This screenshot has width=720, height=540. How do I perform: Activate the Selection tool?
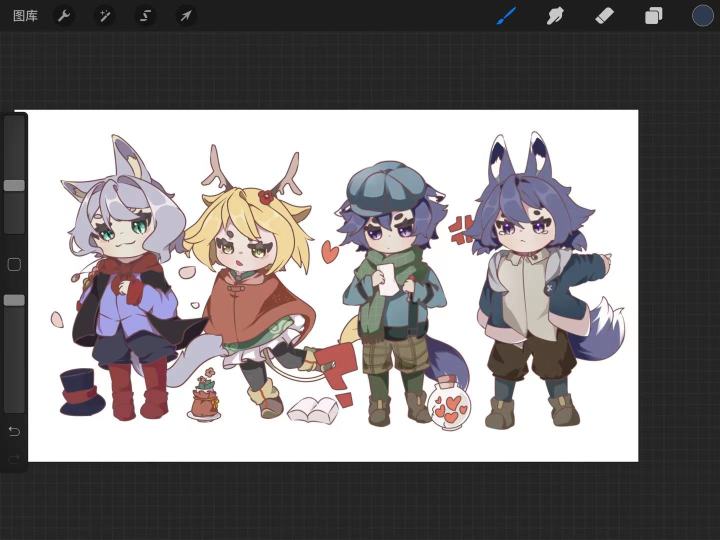point(145,16)
